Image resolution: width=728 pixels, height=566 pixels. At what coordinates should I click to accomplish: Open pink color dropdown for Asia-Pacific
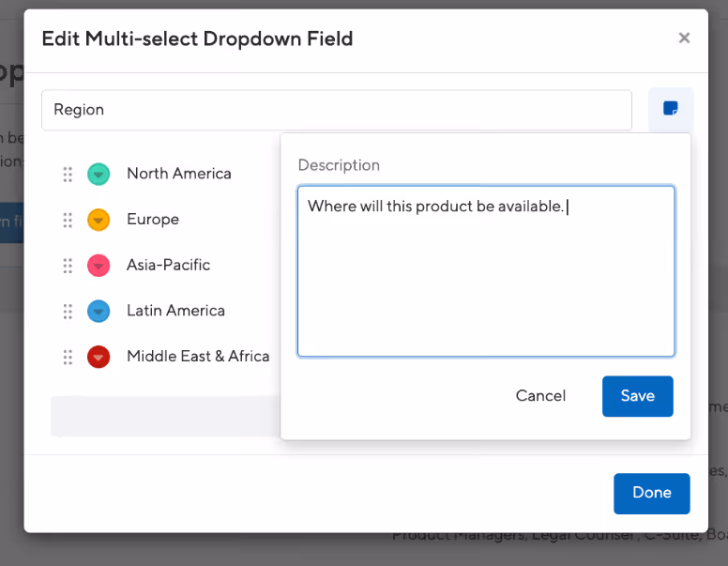tap(99, 266)
